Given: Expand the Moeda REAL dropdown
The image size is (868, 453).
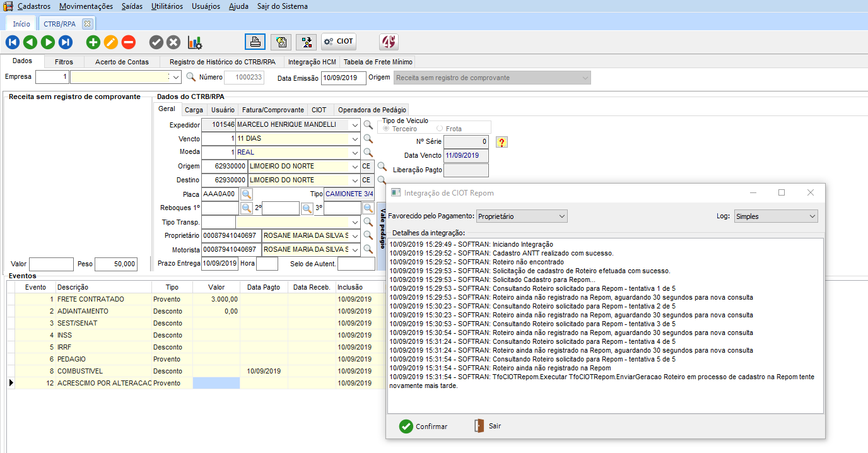Looking at the screenshot, I should point(355,153).
